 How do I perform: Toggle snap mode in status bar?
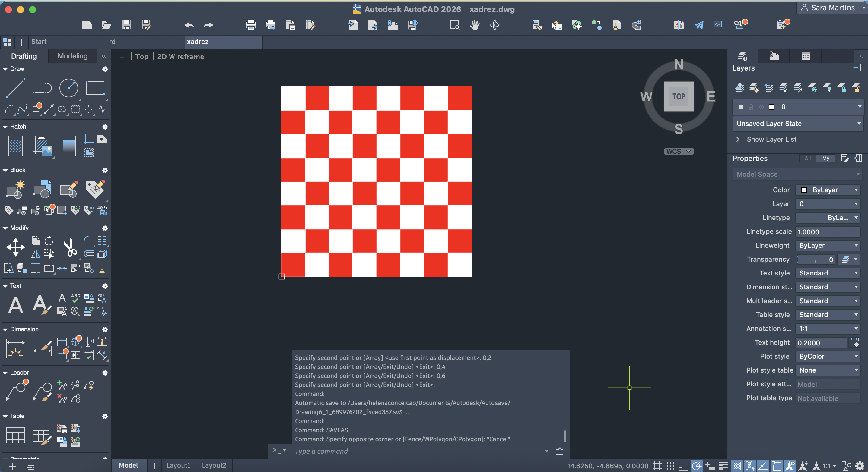pyautogui.click(x=670, y=466)
